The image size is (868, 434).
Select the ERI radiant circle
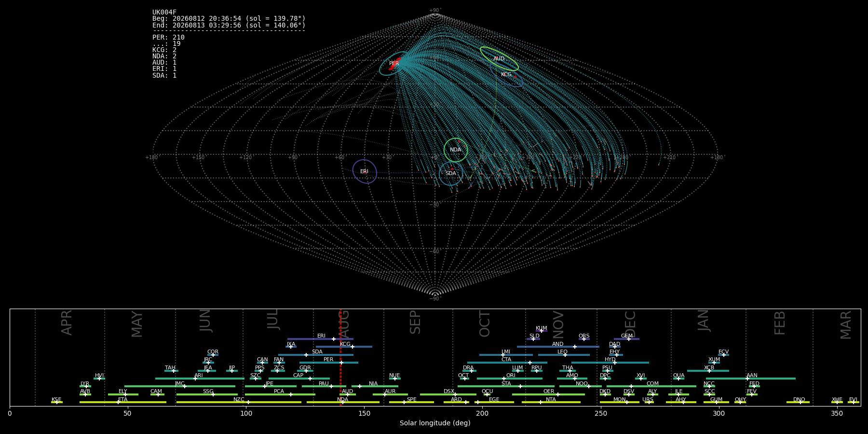[365, 171]
